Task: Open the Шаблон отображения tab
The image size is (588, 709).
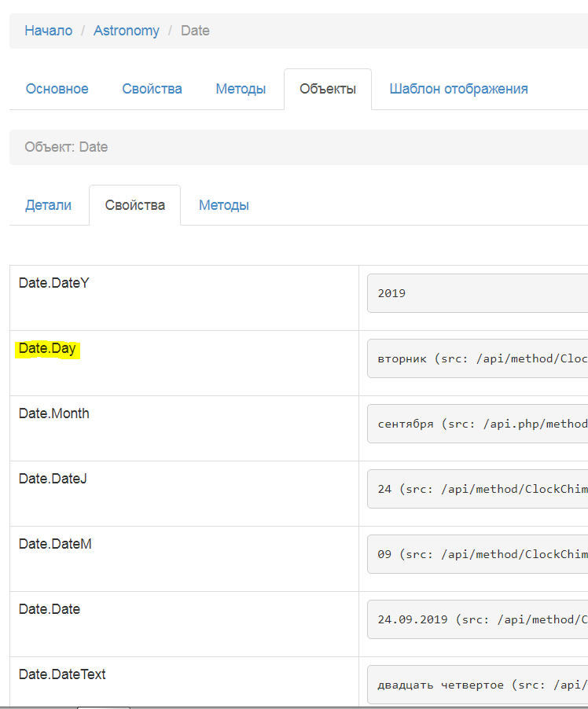Action: pos(458,89)
